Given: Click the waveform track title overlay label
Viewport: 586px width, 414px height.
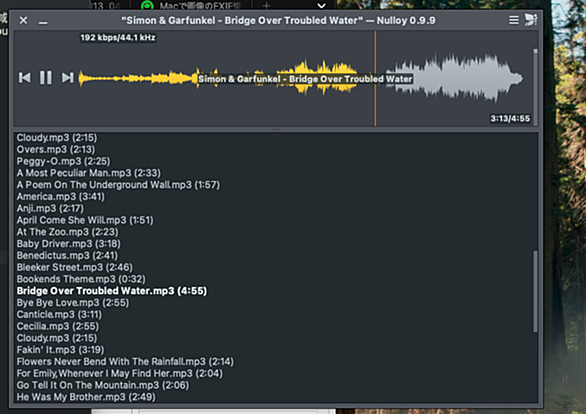Looking at the screenshot, I should [x=305, y=79].
